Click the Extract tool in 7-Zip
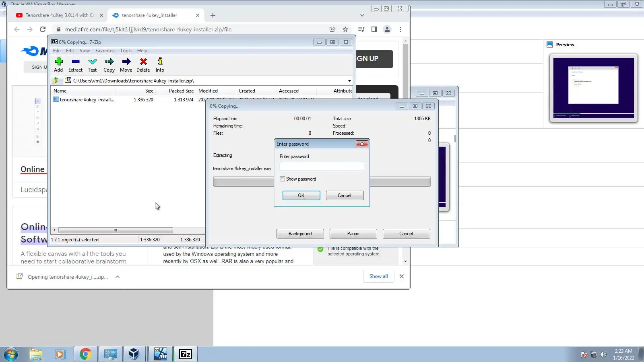644x362 pixels. (x=75, y=64)
